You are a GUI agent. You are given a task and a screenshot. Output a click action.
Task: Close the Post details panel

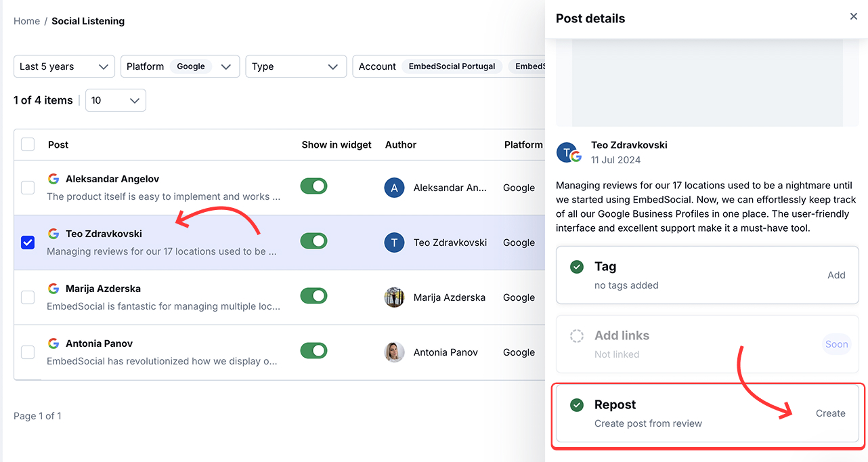point(853,16)
